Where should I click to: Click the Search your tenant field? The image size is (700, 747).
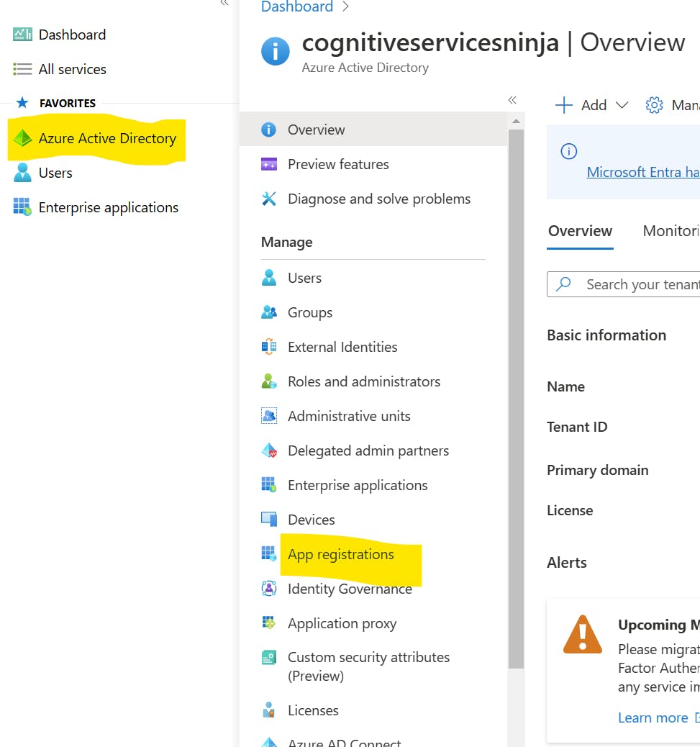coord(623,284)
